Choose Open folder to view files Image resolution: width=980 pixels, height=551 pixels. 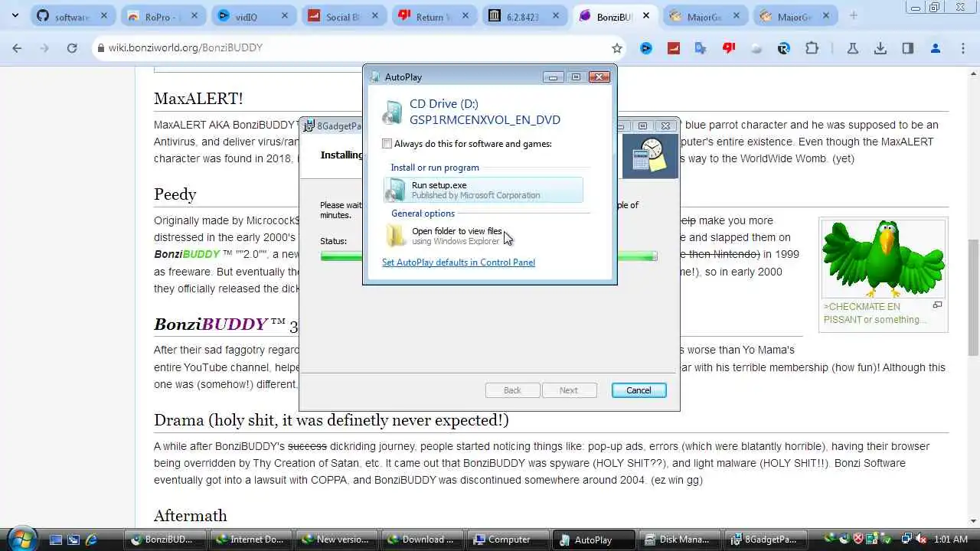point(483,236)
